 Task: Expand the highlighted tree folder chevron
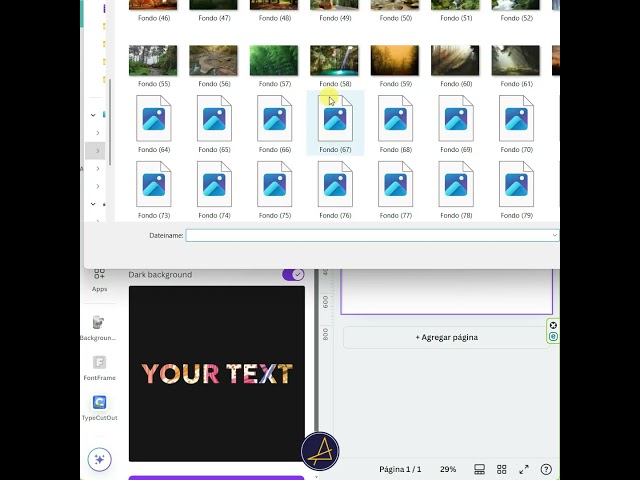[x=98, y=151]
